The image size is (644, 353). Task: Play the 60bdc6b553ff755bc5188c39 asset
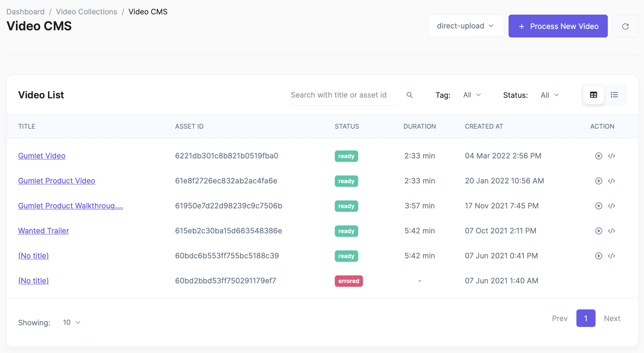598,256
